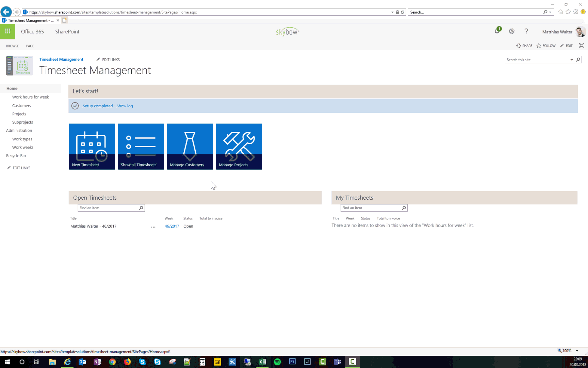The image size is (588, 368).
Task: Open the Office 365 app launcher
Action: pos(7,31)
